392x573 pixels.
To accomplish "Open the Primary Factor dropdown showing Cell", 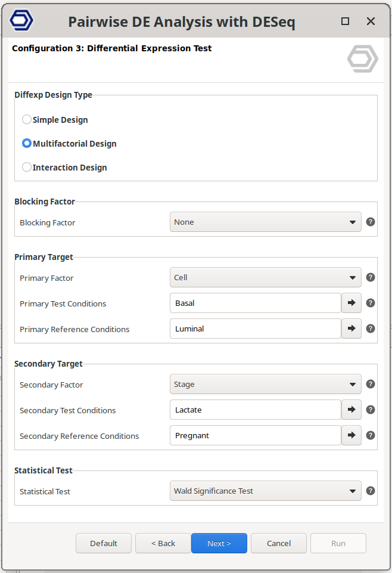I will click(x=265, y=277).
